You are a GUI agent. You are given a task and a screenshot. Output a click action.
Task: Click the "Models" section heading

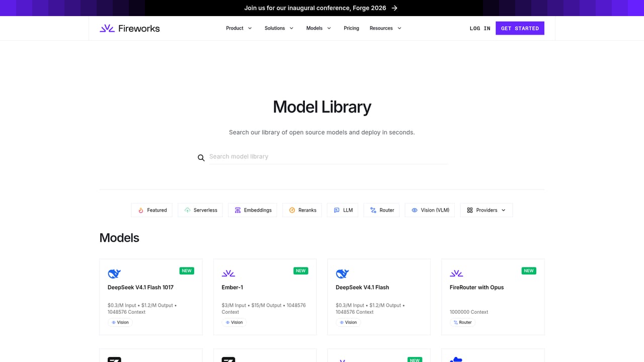[x=119, y=238]
